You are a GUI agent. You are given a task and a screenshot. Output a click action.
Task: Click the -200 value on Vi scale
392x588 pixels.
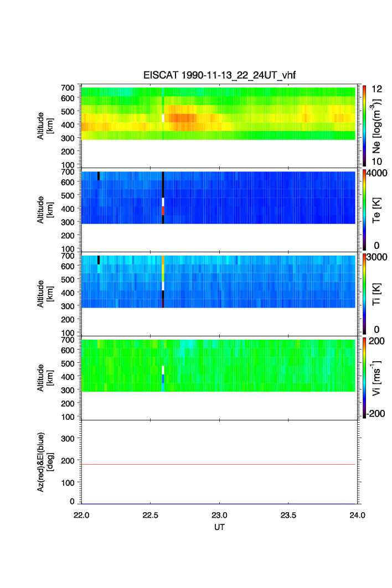pyautogui.click(x=376, y=414)
